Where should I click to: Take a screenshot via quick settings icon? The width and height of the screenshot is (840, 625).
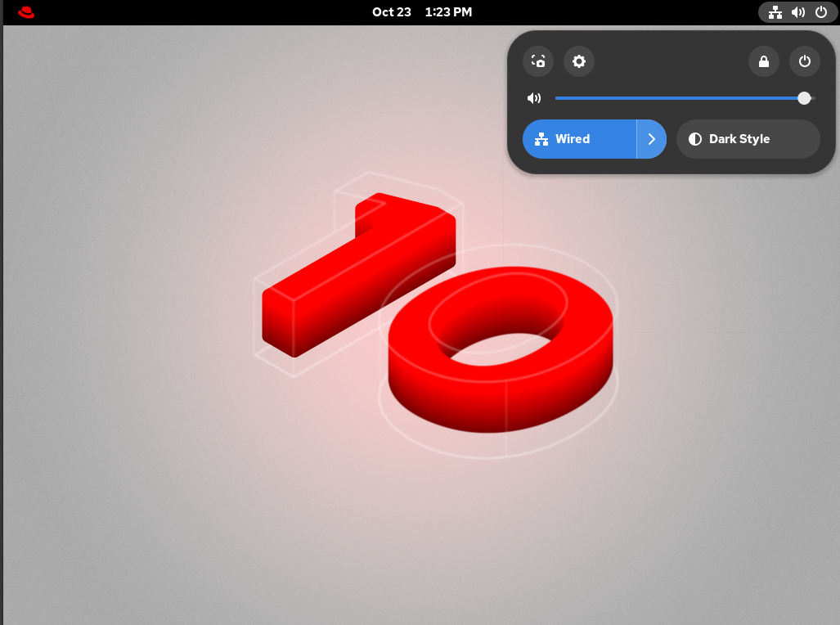[x=538, y=61]
